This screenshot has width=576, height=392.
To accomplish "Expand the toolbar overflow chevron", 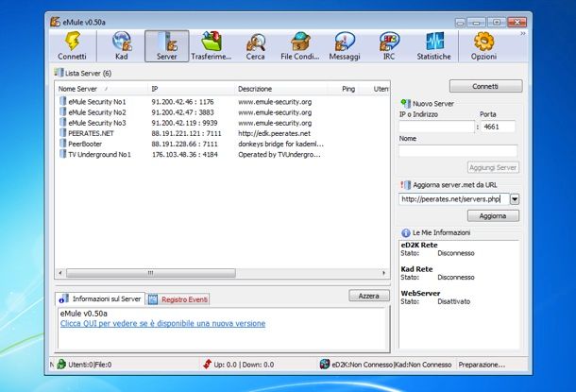I will pyautogui.click(x=523, y=34).
